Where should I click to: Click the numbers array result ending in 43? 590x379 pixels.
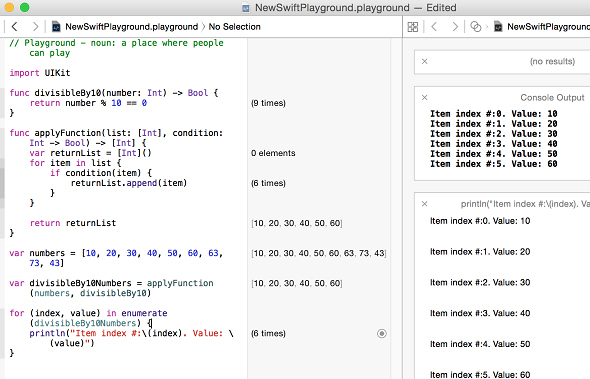(x=319, y=253)
